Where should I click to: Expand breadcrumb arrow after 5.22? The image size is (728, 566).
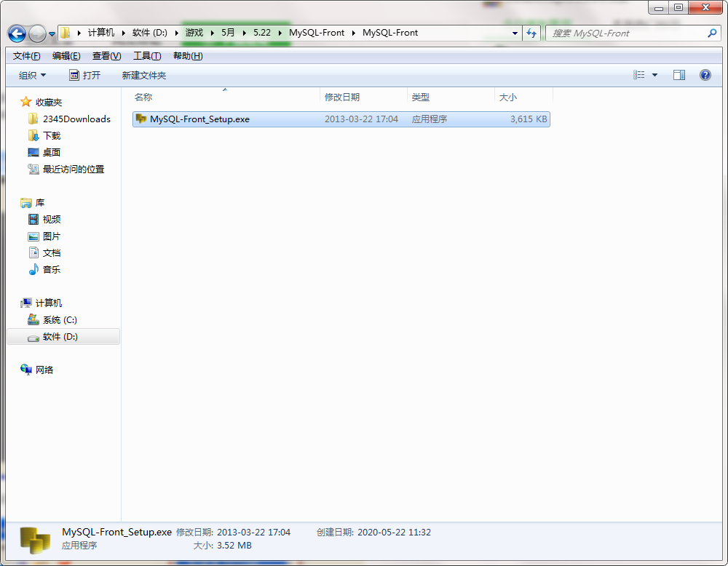[x=280, y=33]
